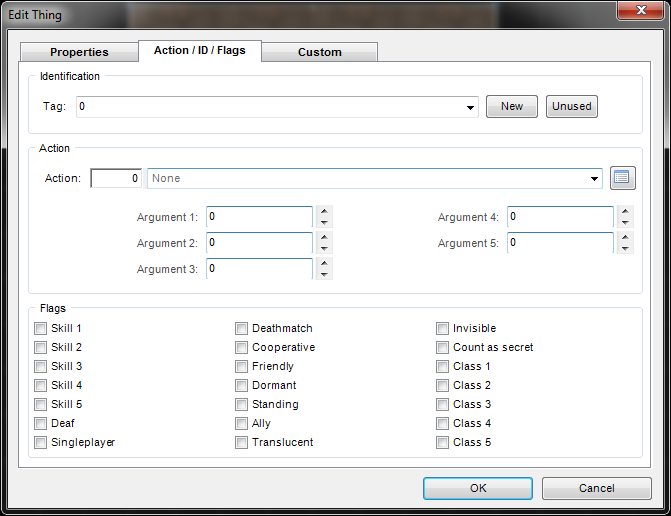Close the Edit Thing dialog
671x516 pixels.
[640, 10]
